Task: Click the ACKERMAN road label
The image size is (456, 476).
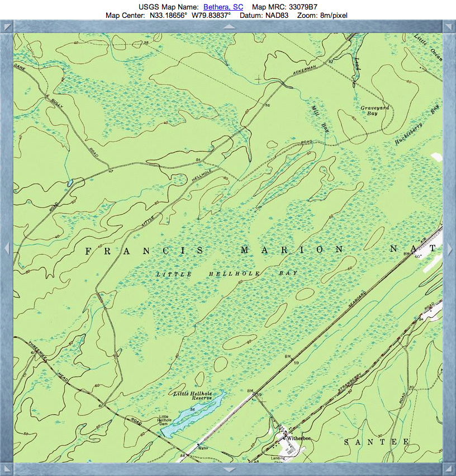Action: point(305,70)
